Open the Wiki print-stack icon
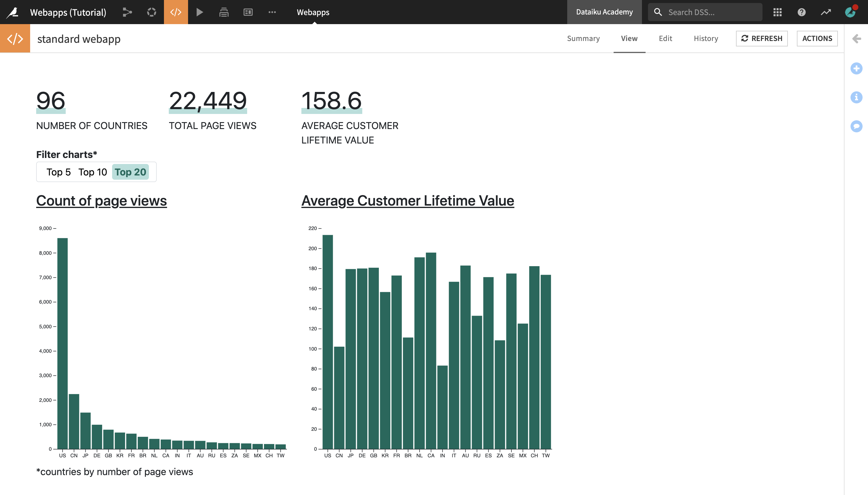 (224, 12)
